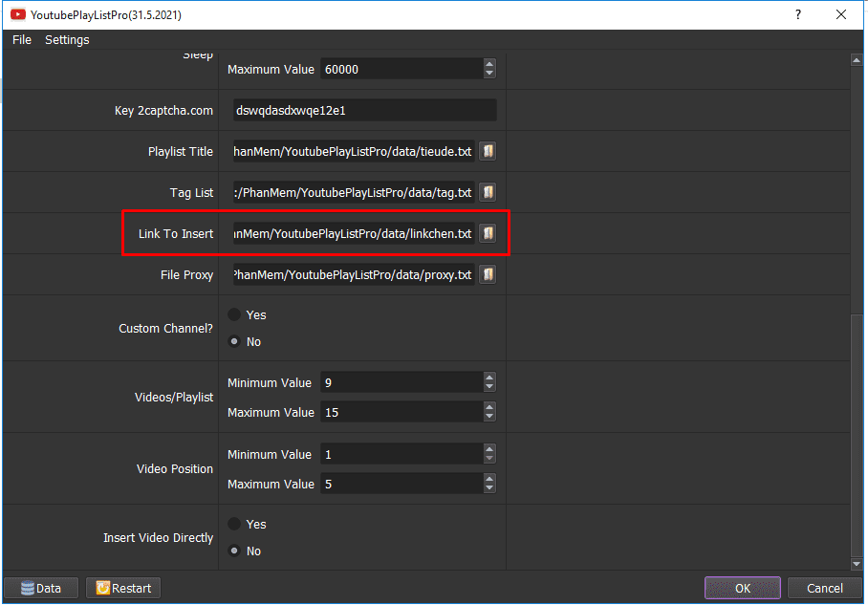Focus the Key 2captcha.com input field
The image size is (868, 605).
(365, 110)
